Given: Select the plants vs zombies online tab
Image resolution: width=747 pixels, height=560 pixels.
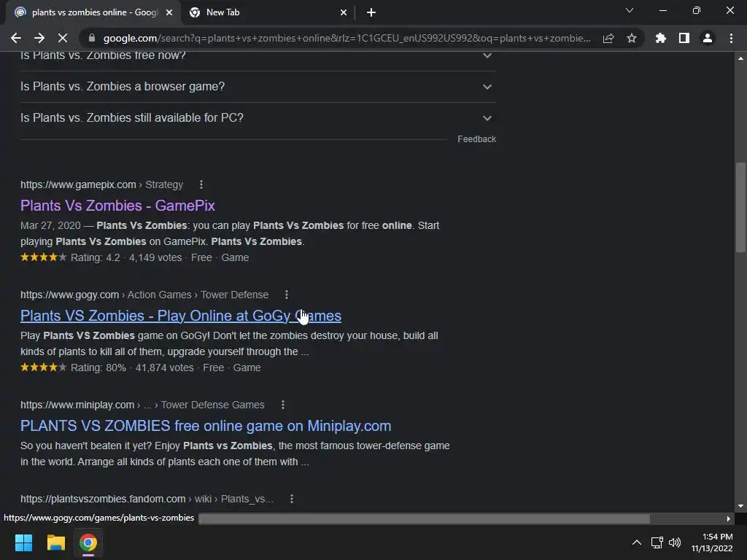Looking at the screenshot, I should click(93, 13).
